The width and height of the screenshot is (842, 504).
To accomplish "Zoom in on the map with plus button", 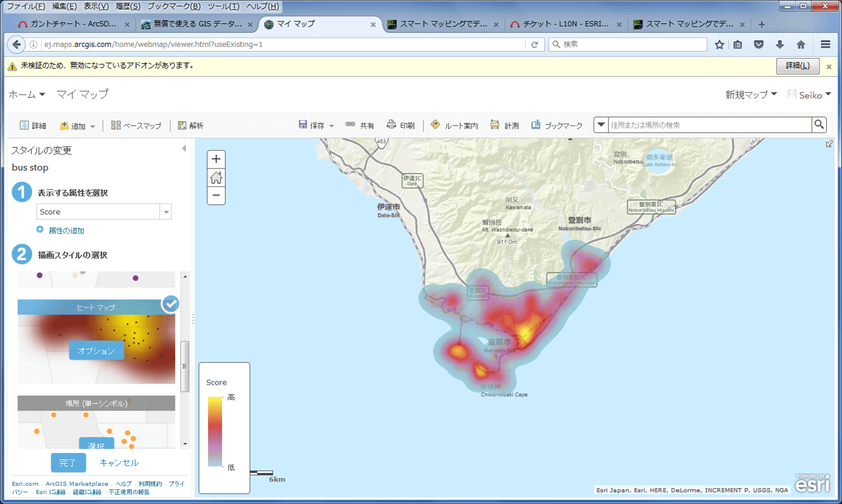I will 216,160.
